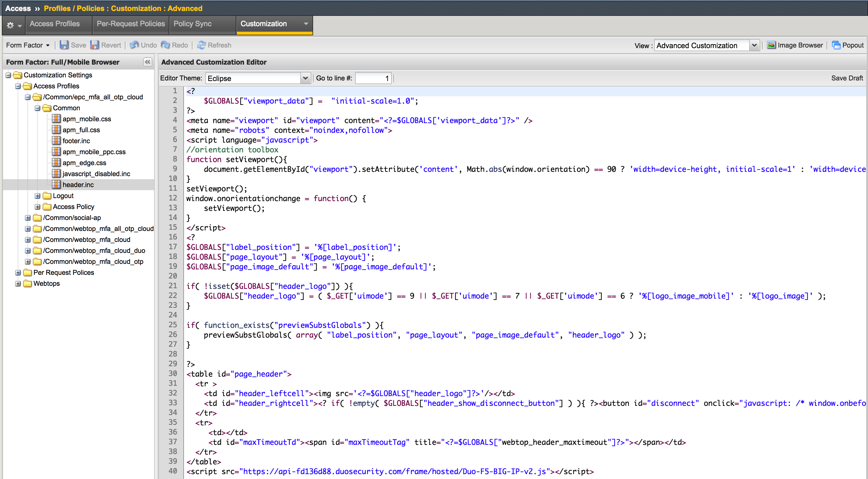868x479 pixels.
Task: Click the Save Draft button
Action: pos(847,78)
